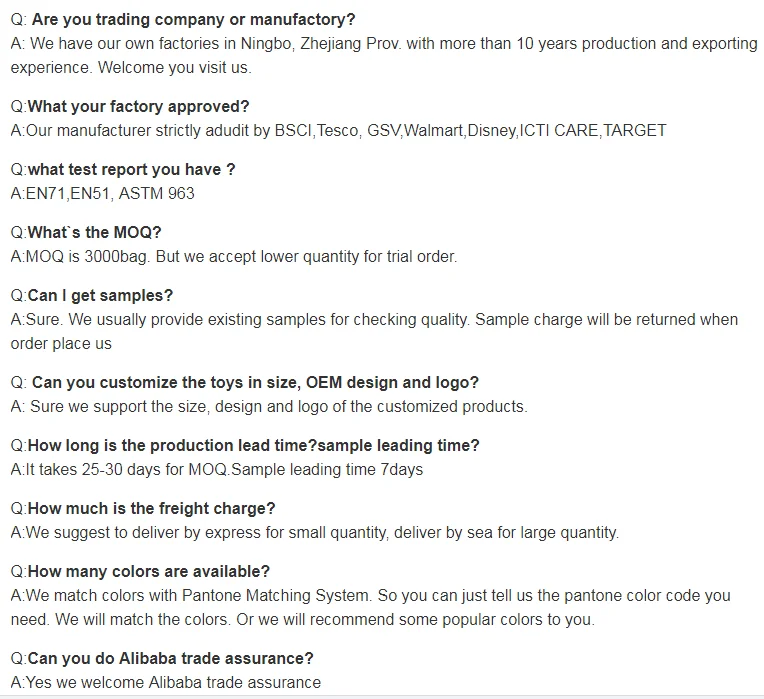The width and height of the screenshot is (764, 699).
Task: Click the answer about Pantone Matching System
Action: (370, 596)
